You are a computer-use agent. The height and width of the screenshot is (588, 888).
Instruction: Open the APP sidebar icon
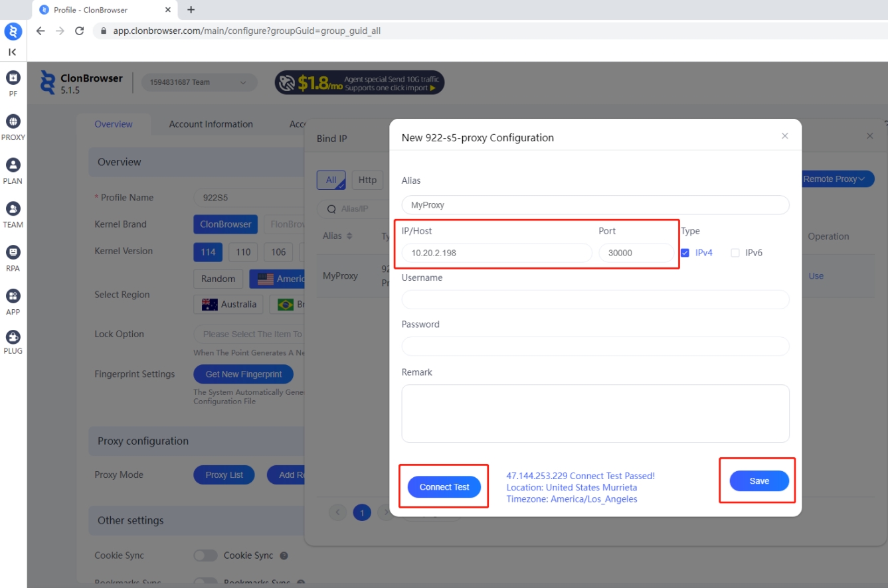point(13,296)
